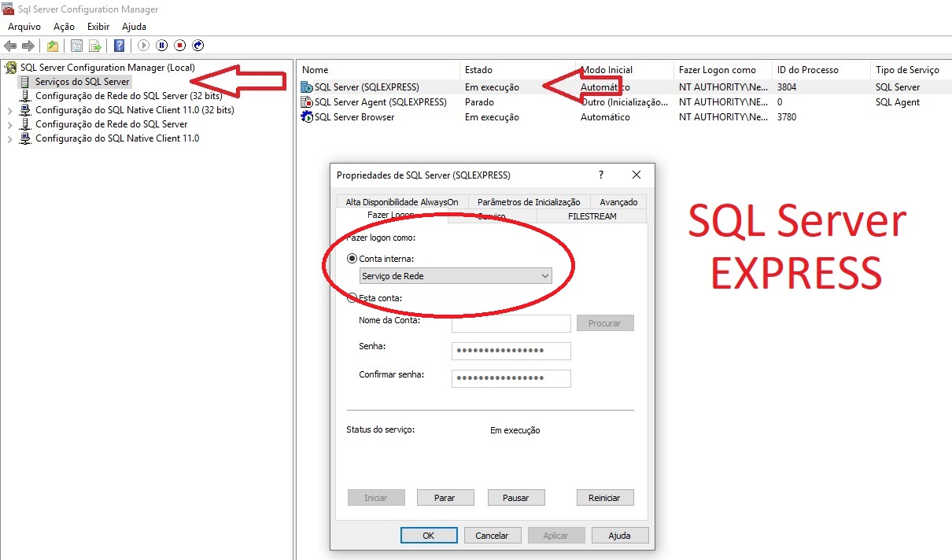Expand the Configuração de Rede do SQL Server node
The width and height of the screenshot is (952, 560).
pyautogui.click(x=9, y=124)
